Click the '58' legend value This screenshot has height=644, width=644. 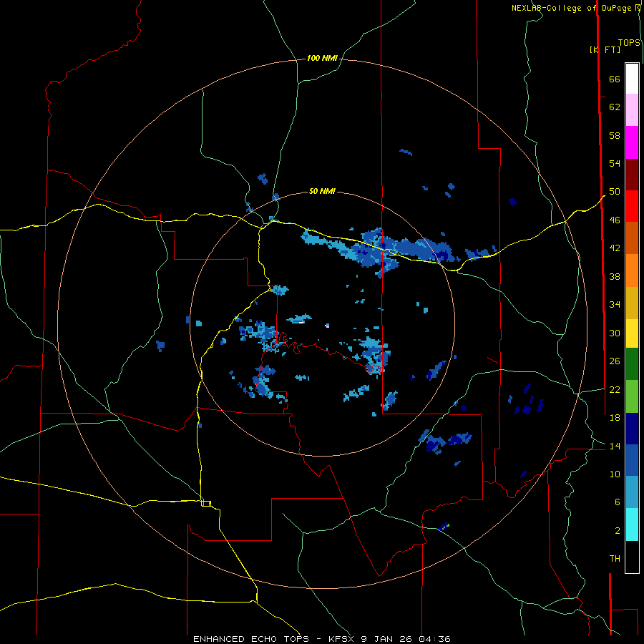point(615,135)
